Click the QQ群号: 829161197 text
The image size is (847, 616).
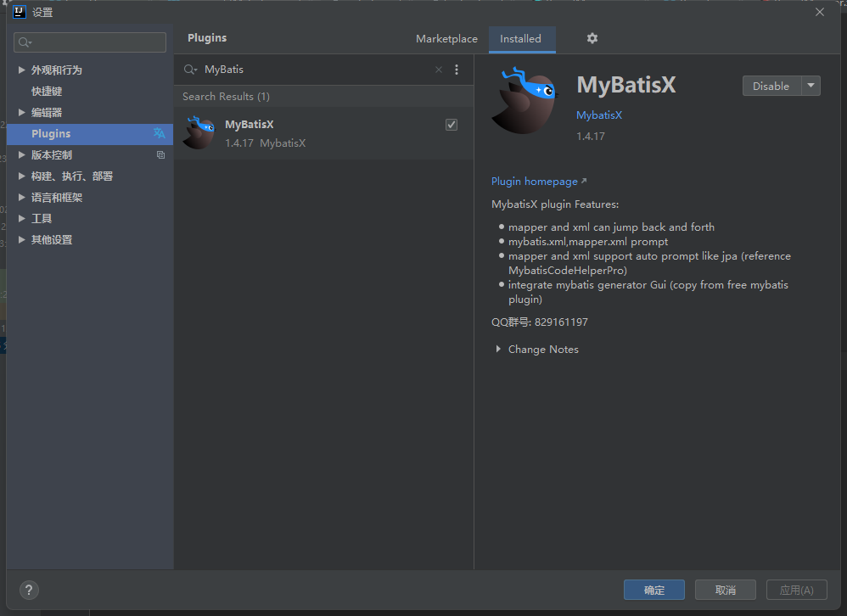pos(540,322)
